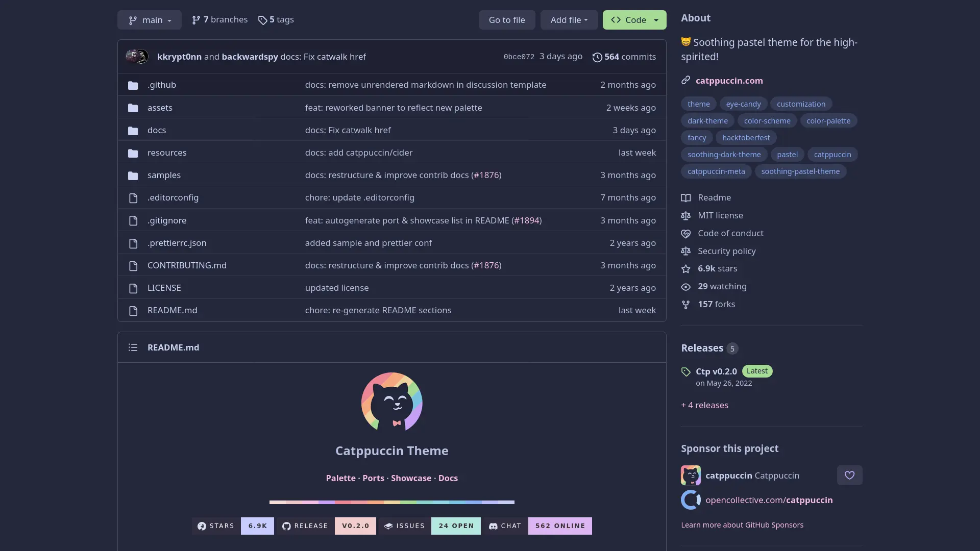Select the dark-theme topic tag
The width and height of the screenshot is (980, 551).
pos(707,121)
